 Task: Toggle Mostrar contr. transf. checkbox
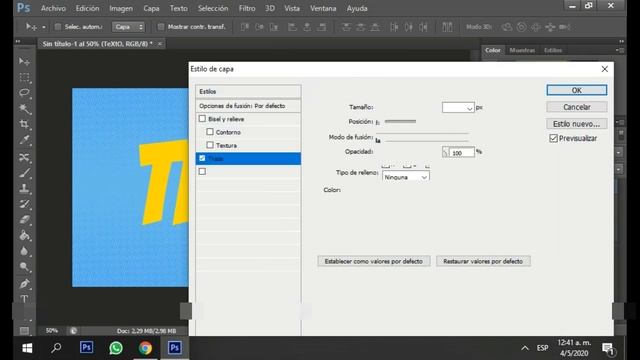[161, 27]
